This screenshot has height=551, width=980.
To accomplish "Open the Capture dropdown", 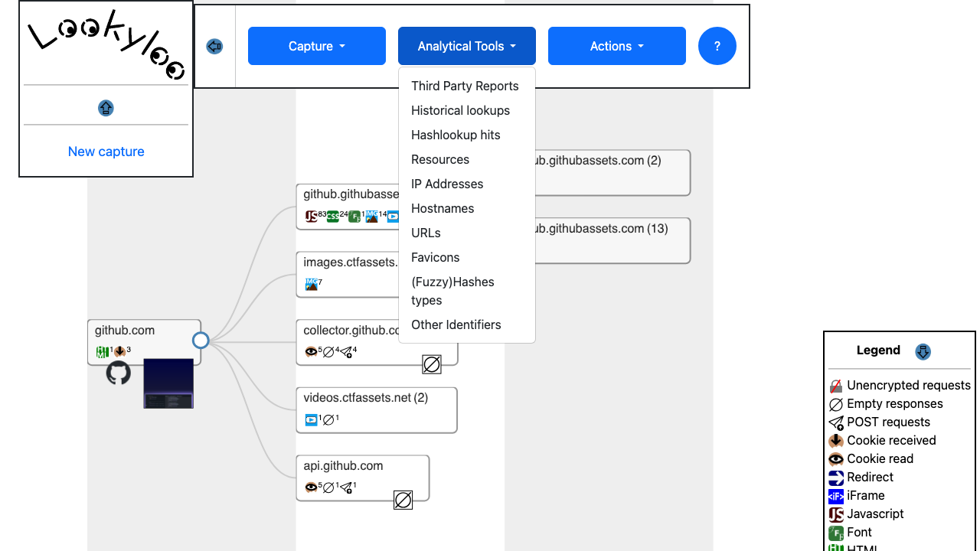I will [x=317, y=46].
